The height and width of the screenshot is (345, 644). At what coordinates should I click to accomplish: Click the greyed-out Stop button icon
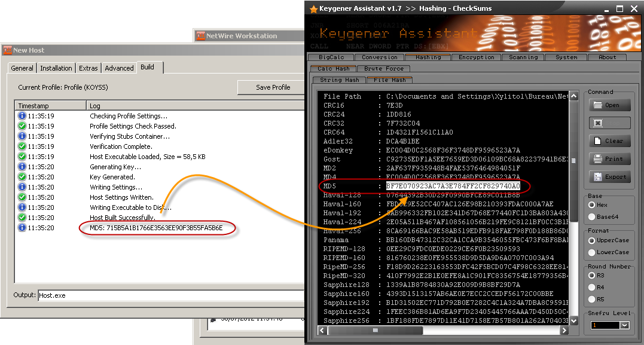coord(610,123)
